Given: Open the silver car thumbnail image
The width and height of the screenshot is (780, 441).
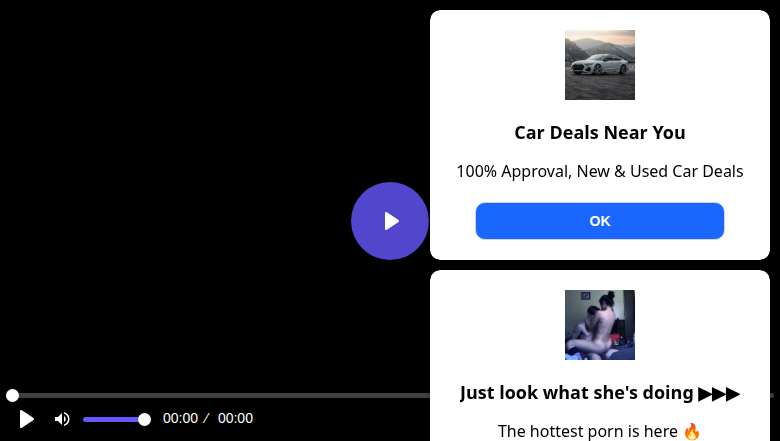Looking at the screenshot, I should tap(599, 65).
